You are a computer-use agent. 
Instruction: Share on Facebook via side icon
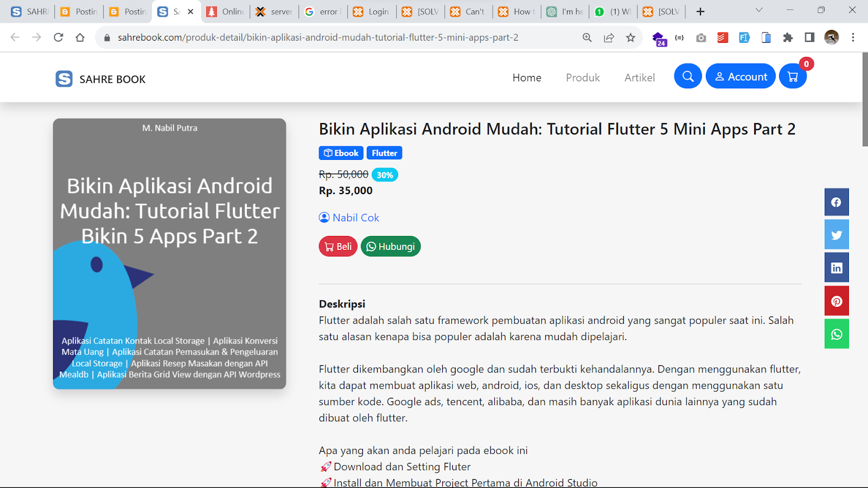[837, 202]
